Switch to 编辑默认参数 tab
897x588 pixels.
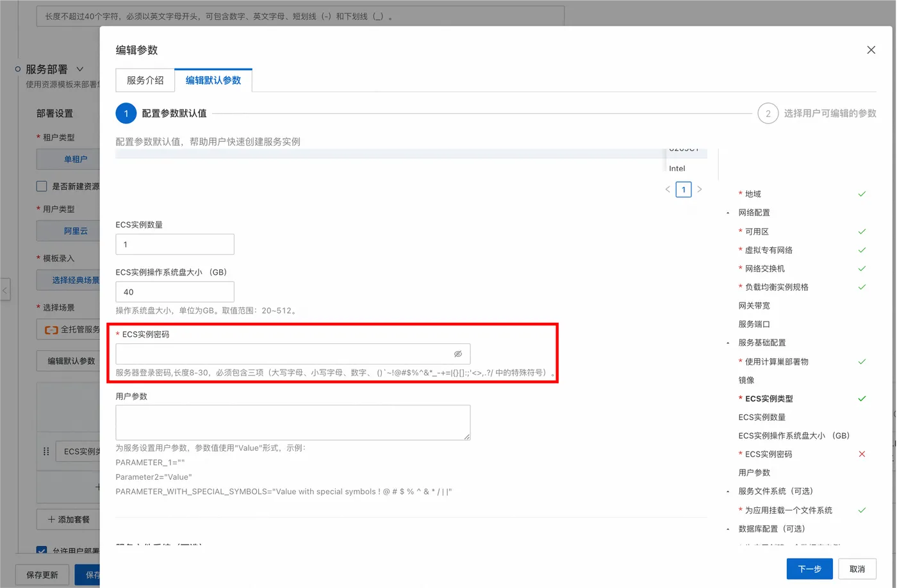pos(213,80)
